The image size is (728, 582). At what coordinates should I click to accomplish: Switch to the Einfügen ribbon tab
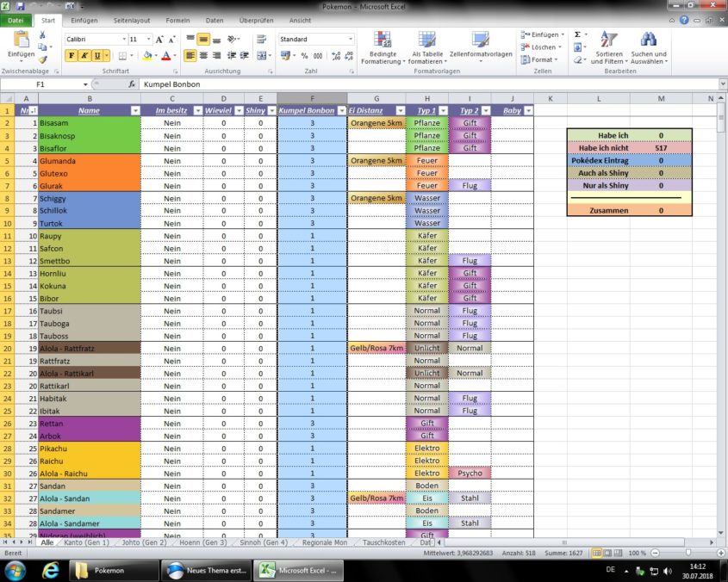(x=84, y=21)
